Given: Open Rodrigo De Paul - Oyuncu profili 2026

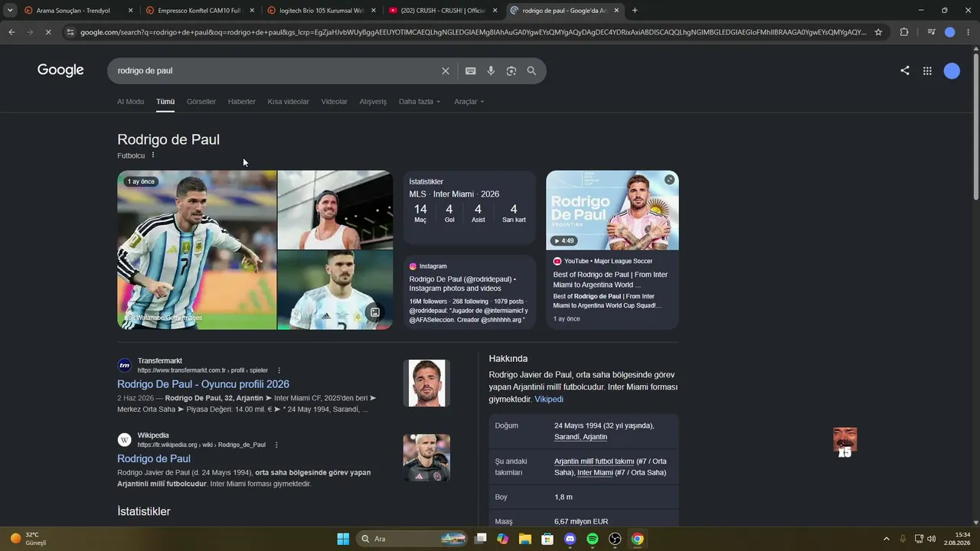Looking at the screenshot, I should 203,384.
